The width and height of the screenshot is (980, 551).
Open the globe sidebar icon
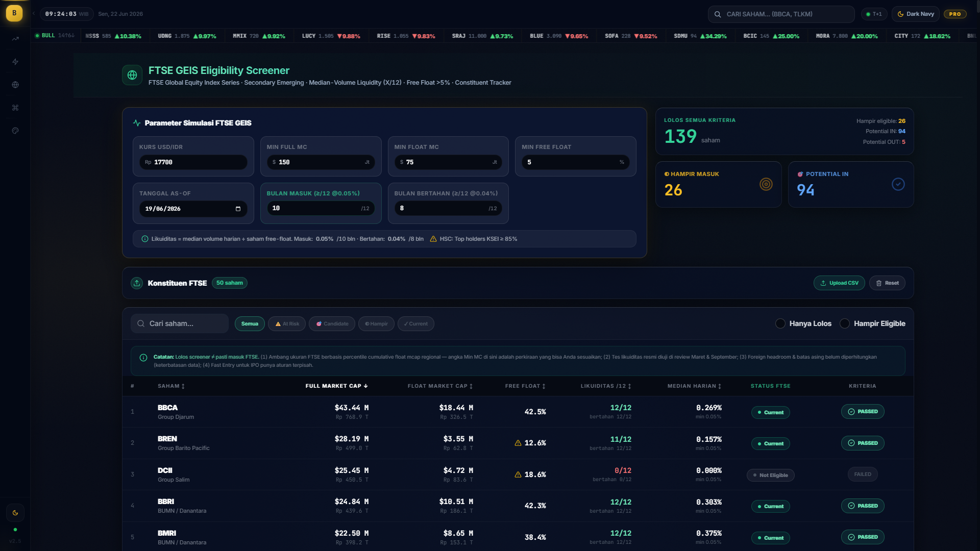(x=15, y=85)
